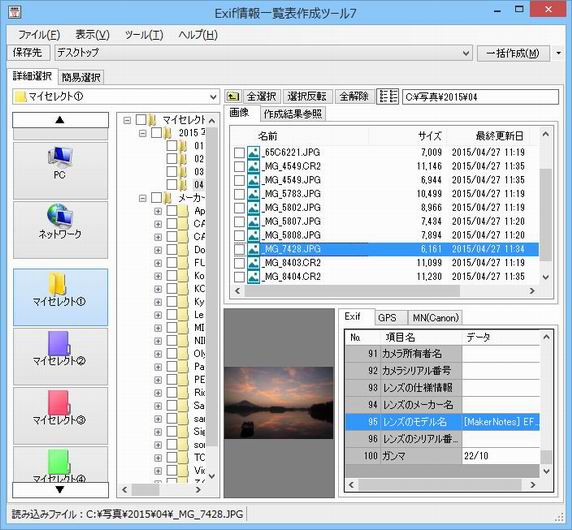Select the マイセレクト④ green folder shortcut
Viewport: 572px width, 530px height.
tap(60, 464)
